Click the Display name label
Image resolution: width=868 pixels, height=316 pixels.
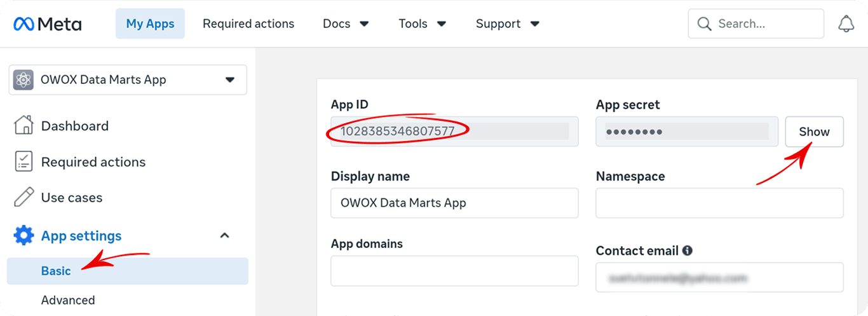coord(370,176)
